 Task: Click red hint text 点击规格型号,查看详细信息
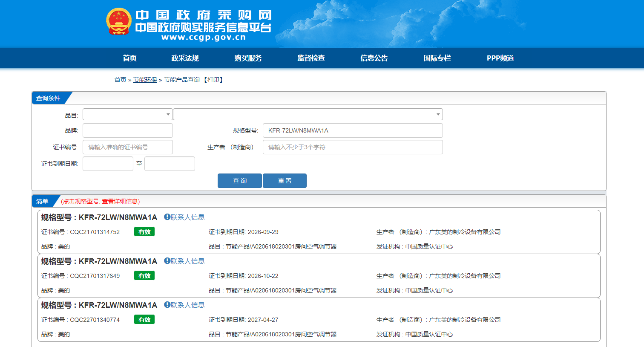tap(101, 201)
